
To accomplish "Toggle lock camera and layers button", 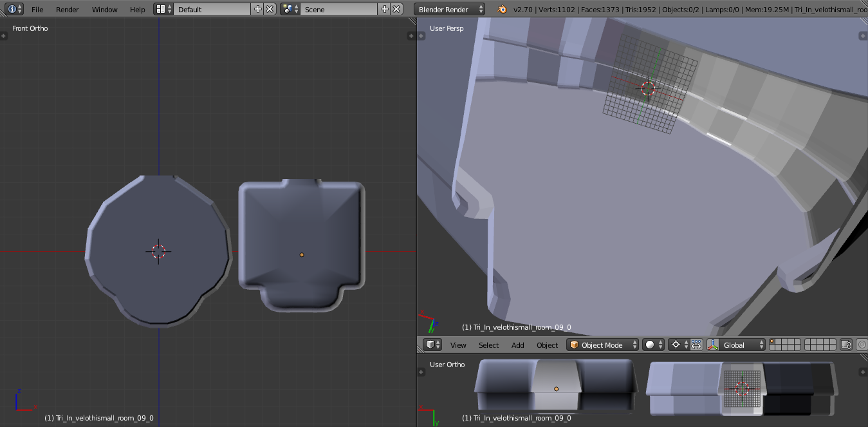I will (x=846, y=345).
